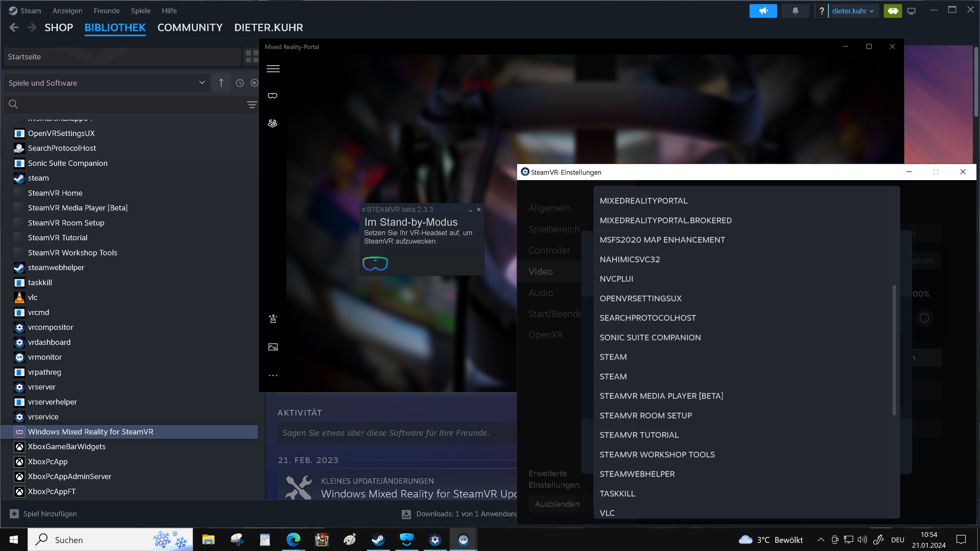Select Windows Mixed Reality for SteamVR in library
Image resolution: width=980 pixels, height=551 pixels.
[129, 432]
